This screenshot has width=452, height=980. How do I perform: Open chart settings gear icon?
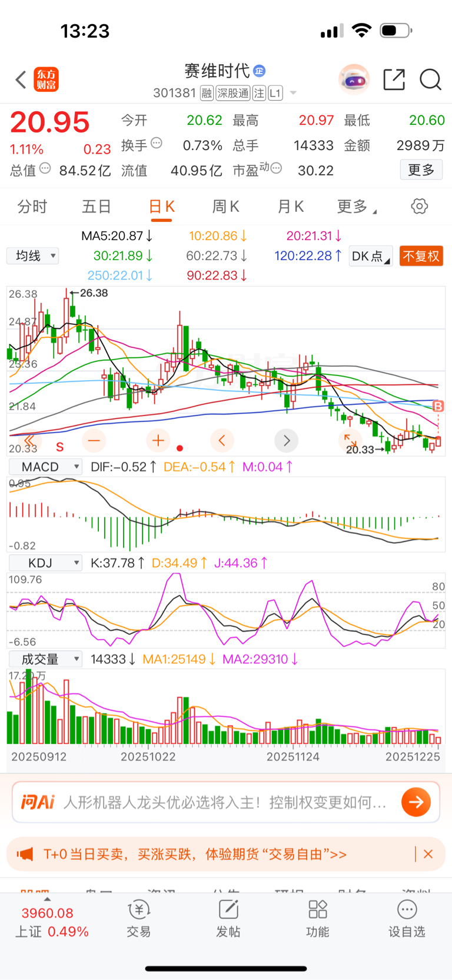tap(419, 206)
